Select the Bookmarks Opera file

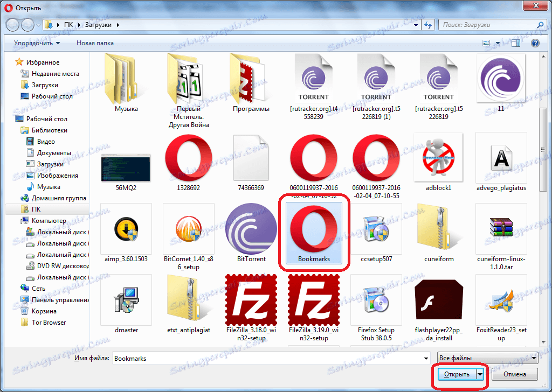(314, 233)
